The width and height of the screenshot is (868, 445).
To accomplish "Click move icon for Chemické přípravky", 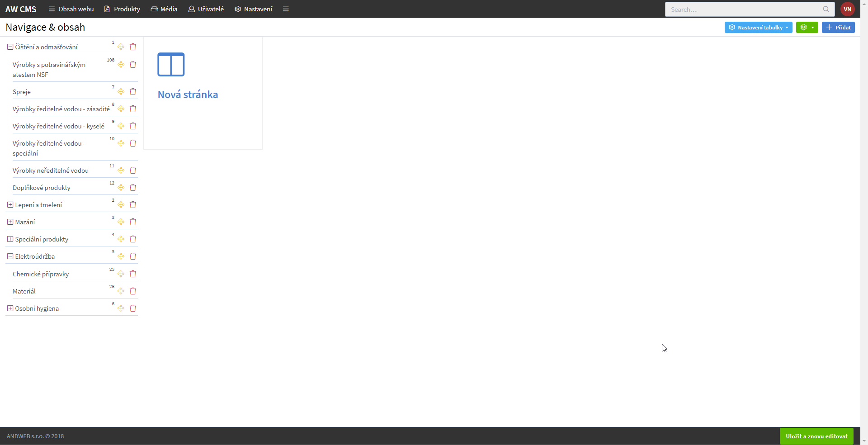I will 121,274.
